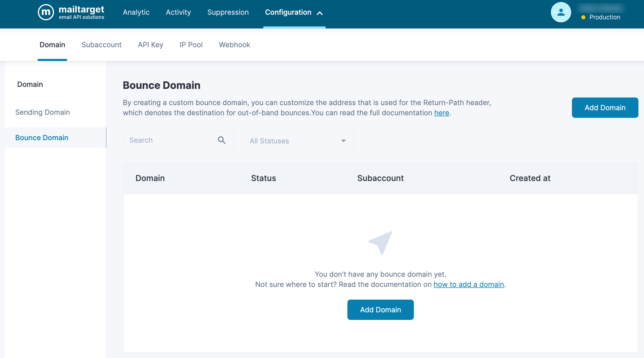Go to the Suppression menu
Viewport: 644px width, 358px height.
pos(228,12)
